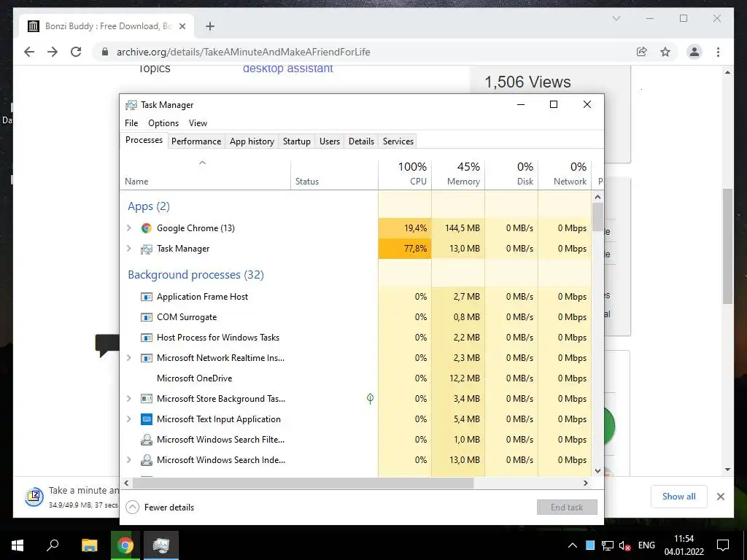Click the COM Surrogate process icon

coord(146,317)
